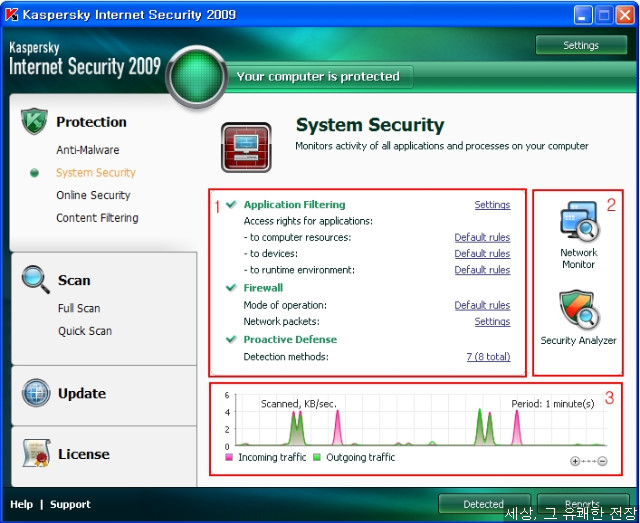The image size is (640, 523).
Task: Launch the Security Analyzer icon
Action: (x=580, y=310)
